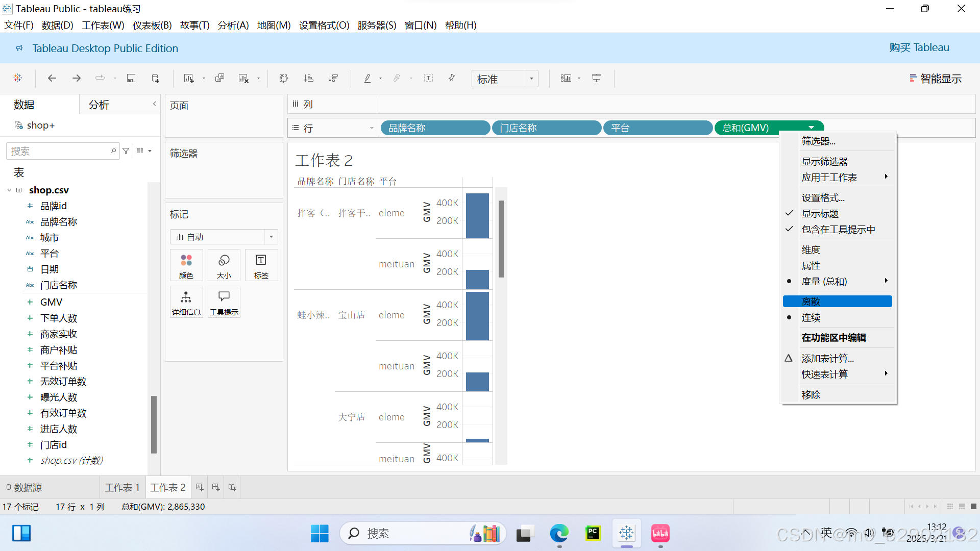Toggle 显示标题 checked option in menu
The image size is (980, 551).
[820, 214]
